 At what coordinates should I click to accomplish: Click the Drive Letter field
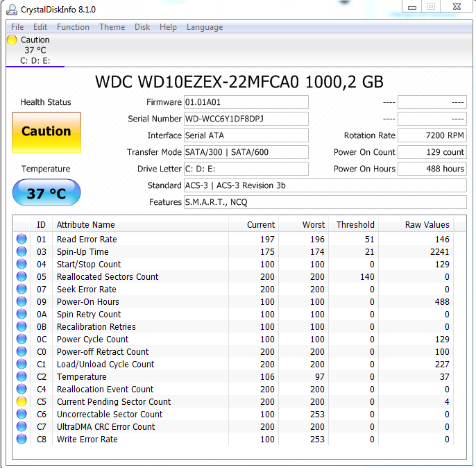(246, 169)
